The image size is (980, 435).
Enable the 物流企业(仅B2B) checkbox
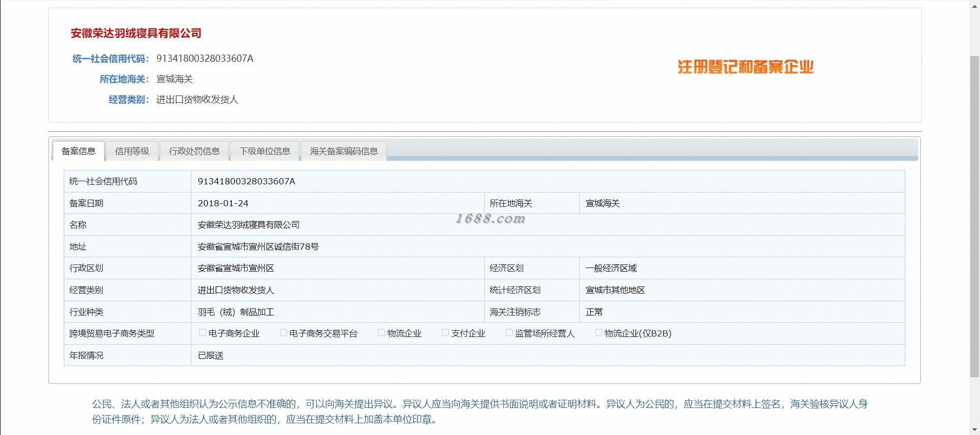[x=599, y=333]
